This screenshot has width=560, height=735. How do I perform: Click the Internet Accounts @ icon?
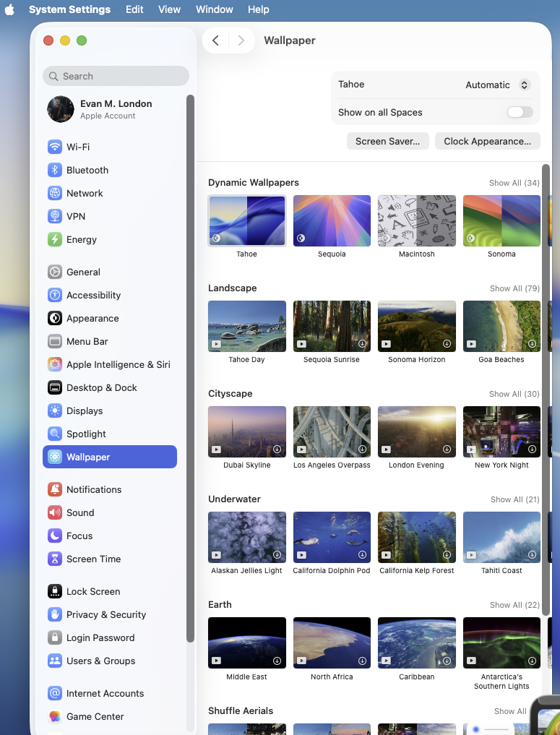(x=55, y=693)
